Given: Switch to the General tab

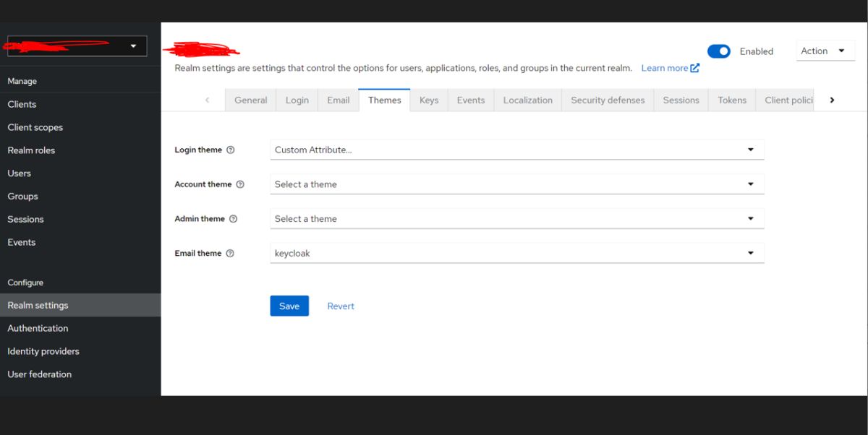Looking at the screenshot, I should tap(251, 100).
